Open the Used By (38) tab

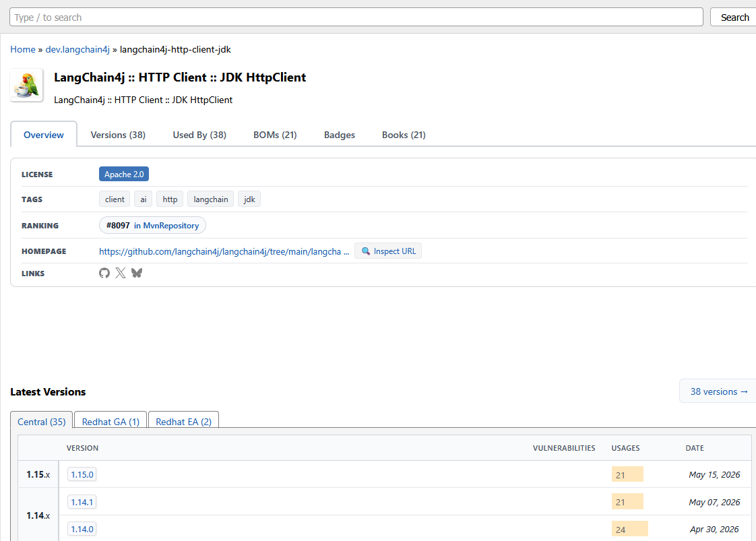[x=199, y=135]
